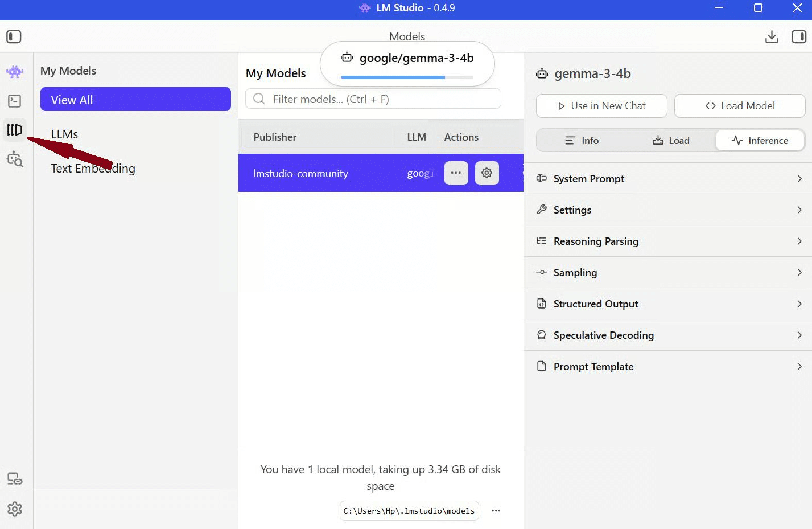The image size is (812, 529).
Task: Click the google/gemma-3-4b loading progress bar
Action: point(407,77)
